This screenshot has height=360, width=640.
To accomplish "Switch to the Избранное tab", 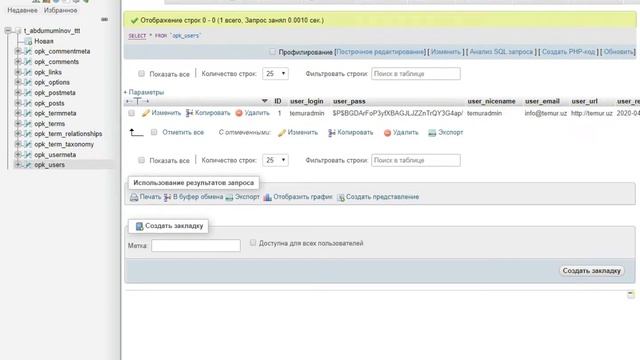I will [x=60, y=10].
